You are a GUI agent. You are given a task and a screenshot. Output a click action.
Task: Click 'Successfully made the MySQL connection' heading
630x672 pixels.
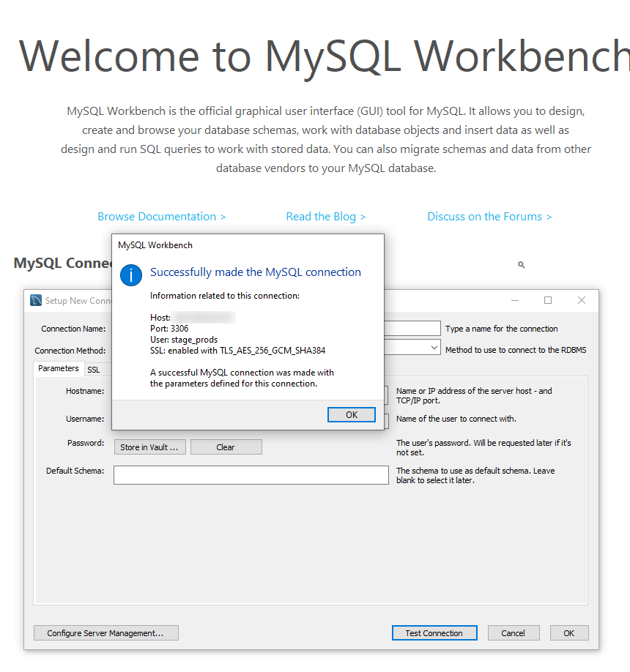pyautogui.click(x=256, y=272)
